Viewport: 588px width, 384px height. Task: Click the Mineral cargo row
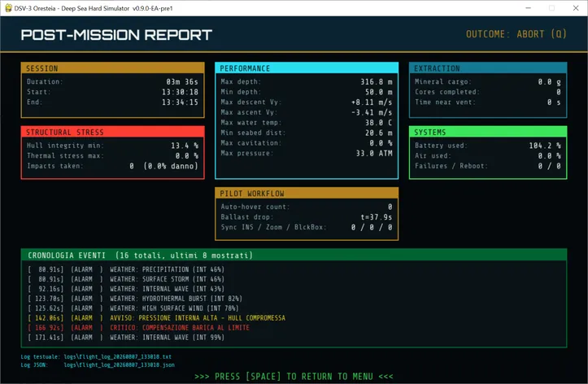coord(487,81)
